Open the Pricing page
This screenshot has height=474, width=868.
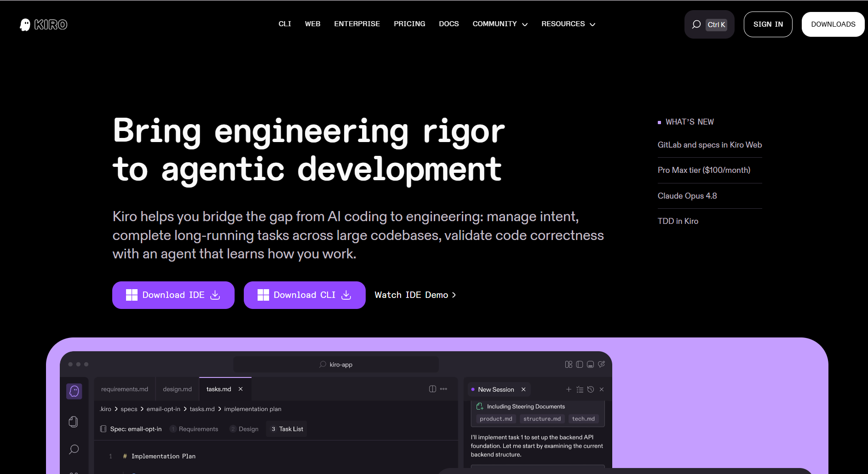pyautogui.click(x=409, y=24)
